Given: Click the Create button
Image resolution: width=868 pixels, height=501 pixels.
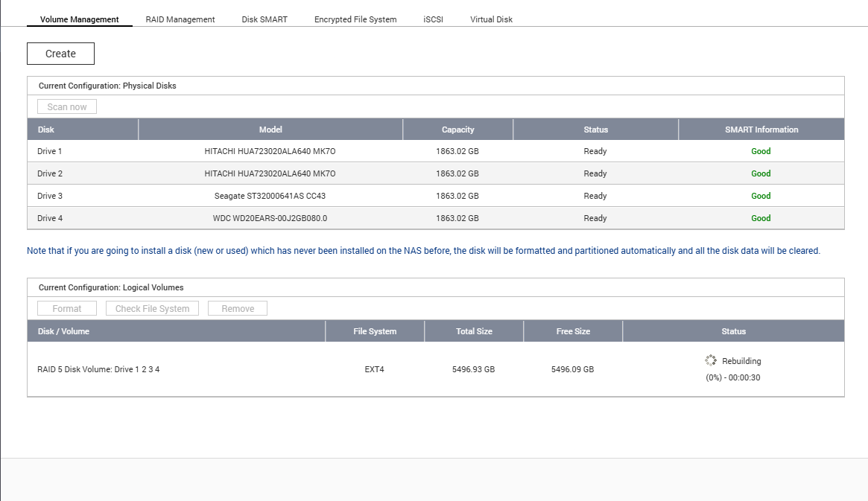Looking at the screenshot, I should 60,54.
